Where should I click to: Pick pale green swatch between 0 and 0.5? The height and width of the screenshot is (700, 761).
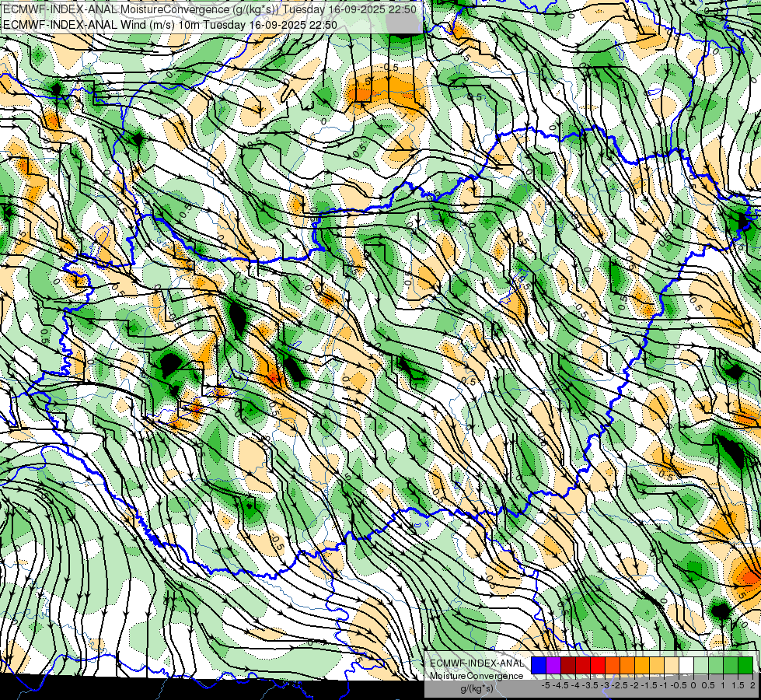(x=701, y=666)
